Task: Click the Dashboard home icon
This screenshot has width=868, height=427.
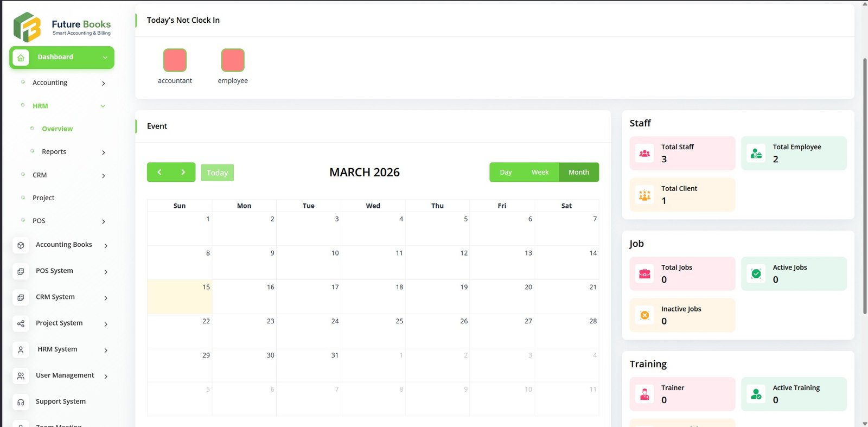Action: 21,58
